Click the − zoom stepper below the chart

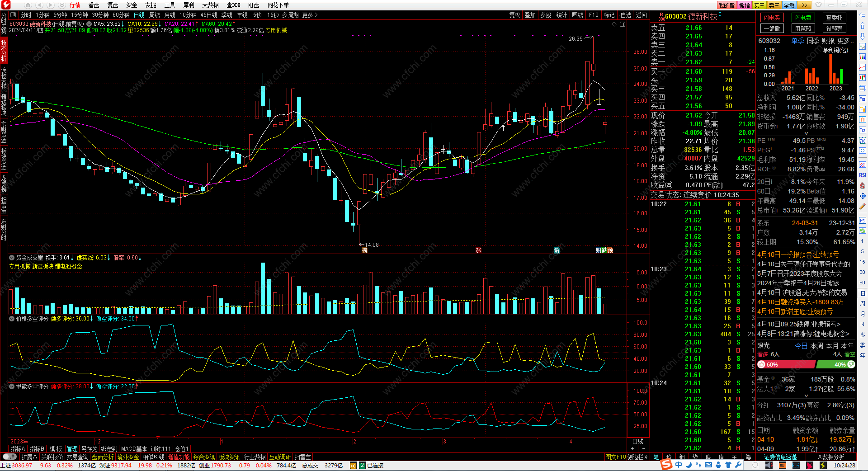point(643,449)
